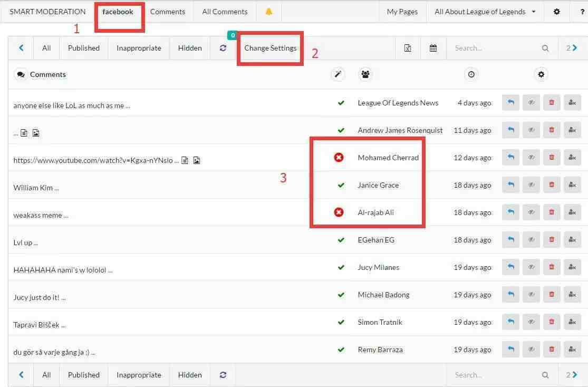Go to previous page using top-left chevron

click(22, 48)
